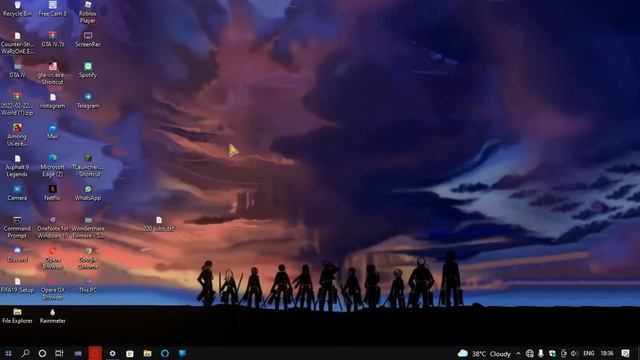Select the Instagram desktop icon
640x360 pixels.
(53, 101)
